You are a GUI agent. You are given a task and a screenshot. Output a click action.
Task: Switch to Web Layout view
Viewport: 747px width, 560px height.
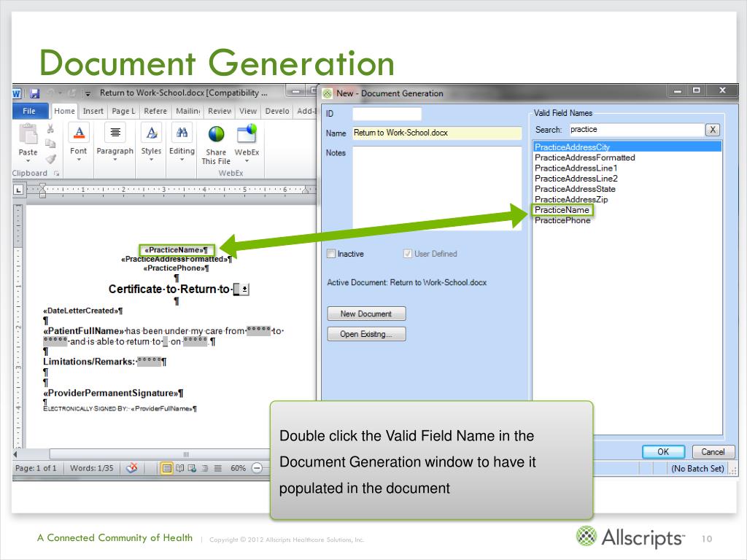click(x=192, y=468)
